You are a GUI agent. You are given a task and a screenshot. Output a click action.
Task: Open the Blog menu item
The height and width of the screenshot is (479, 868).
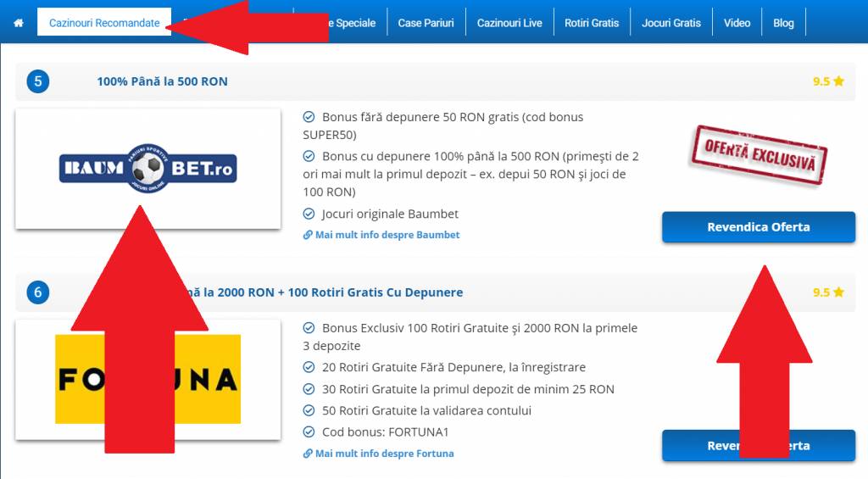(x=783, y=23)
